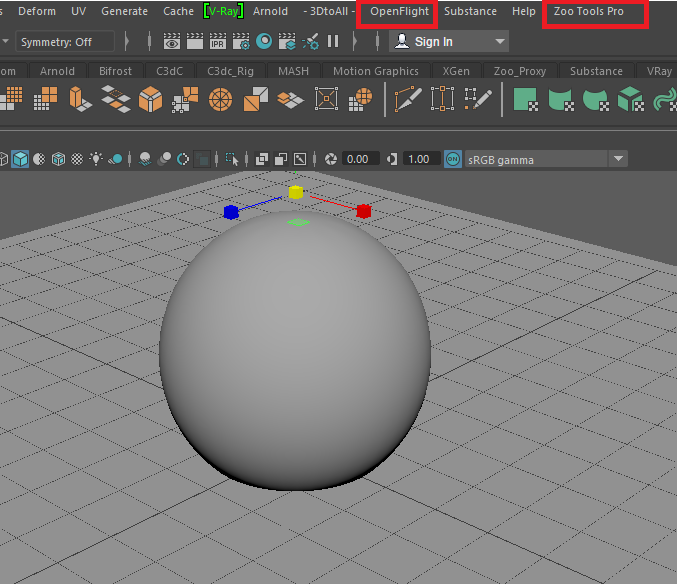Click the exposure value field showing 0.00
This screenshot has width=677, height=584.
[360, 159]
